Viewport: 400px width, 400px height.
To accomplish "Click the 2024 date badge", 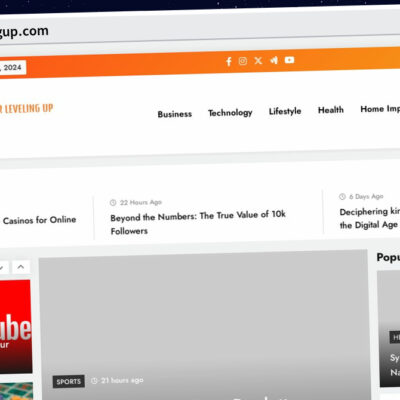I will [13, 68].
